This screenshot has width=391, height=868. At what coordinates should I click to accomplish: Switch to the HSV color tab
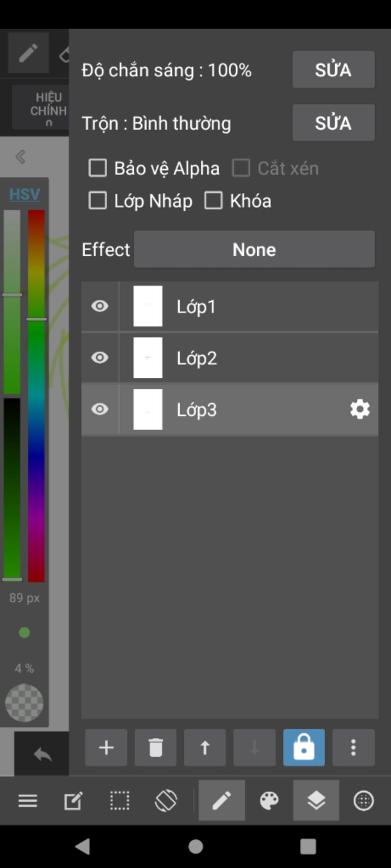click(x=24, y=194)
